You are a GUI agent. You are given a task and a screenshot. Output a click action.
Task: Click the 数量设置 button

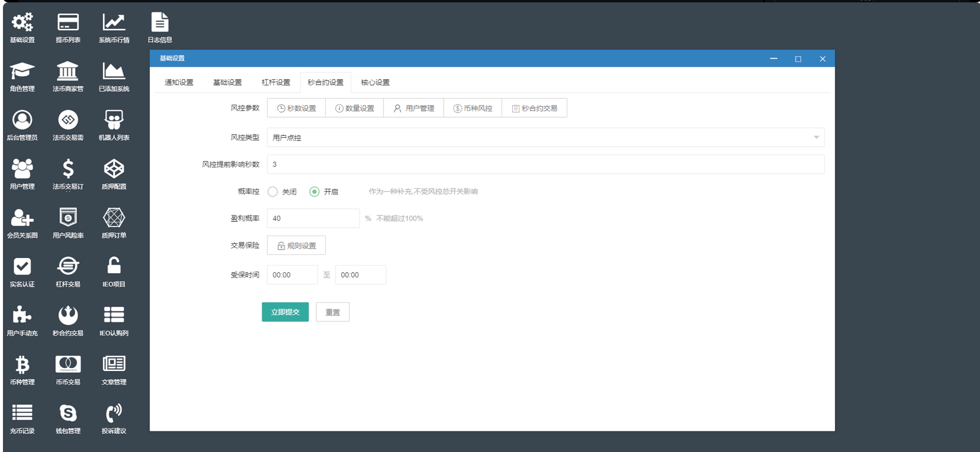coord(355,108)
